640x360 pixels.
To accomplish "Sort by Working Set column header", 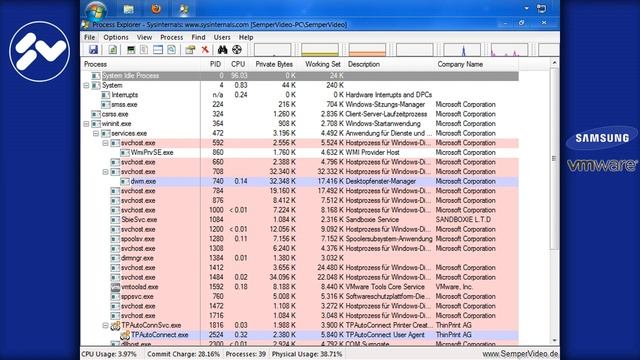I will coord(322,64).
